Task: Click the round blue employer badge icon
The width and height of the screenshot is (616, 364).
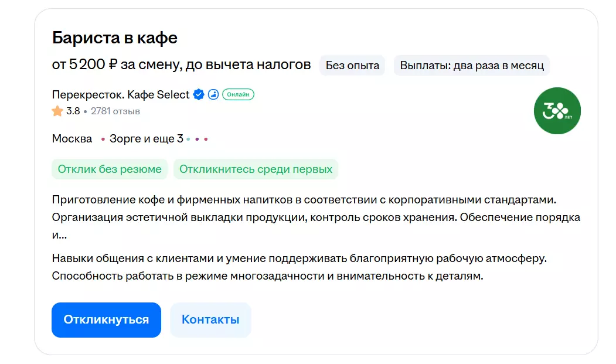Action: 213,94
